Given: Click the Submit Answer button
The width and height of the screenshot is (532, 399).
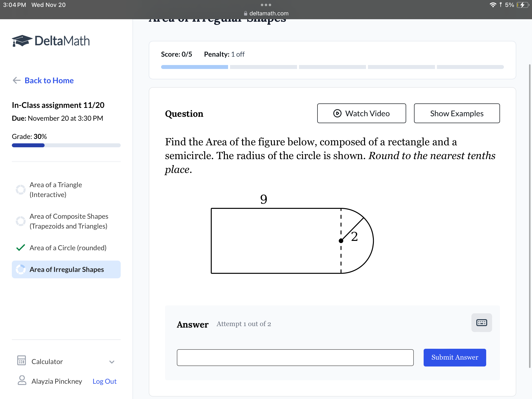Looking at the screenshot, I should (454, 357).
